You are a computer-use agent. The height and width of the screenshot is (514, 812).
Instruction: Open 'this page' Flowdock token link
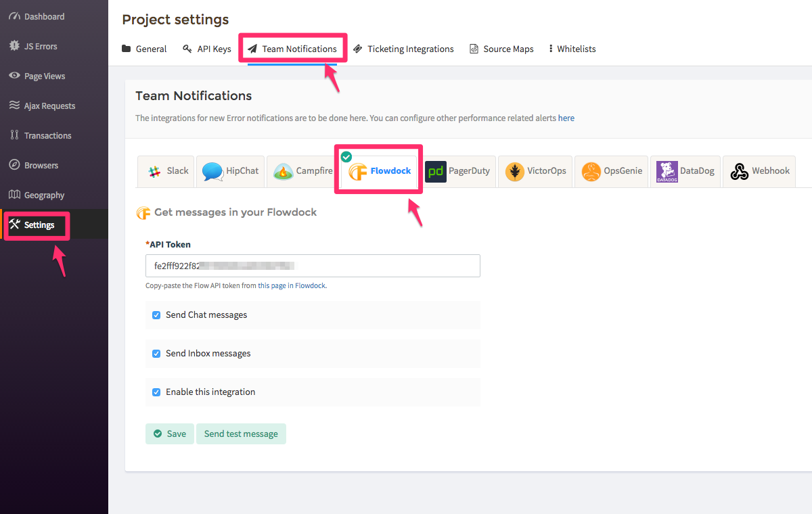coord(272,286)
